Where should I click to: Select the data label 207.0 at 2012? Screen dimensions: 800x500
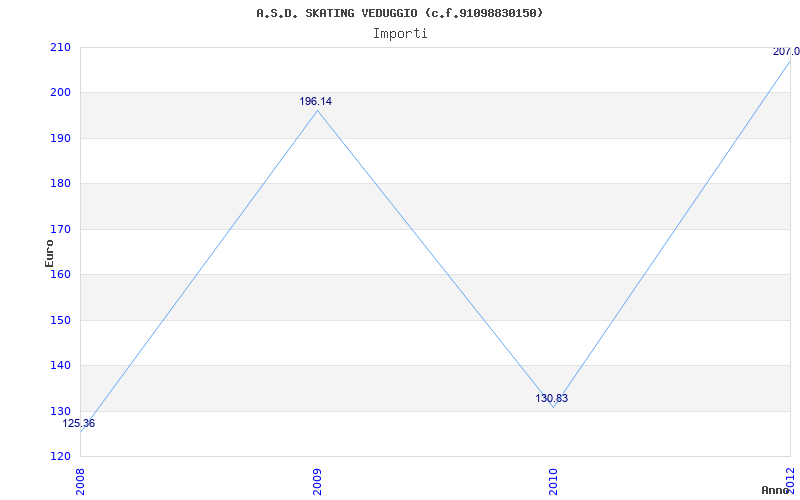coord(786,52)
